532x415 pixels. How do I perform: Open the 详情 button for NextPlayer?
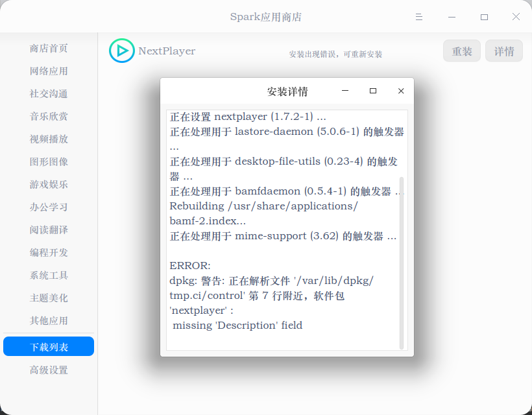coord(504,51)
